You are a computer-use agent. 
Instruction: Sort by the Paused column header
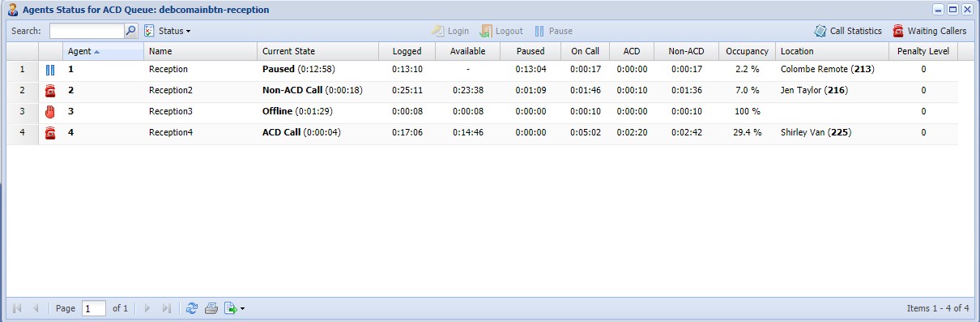pos(530,51)
